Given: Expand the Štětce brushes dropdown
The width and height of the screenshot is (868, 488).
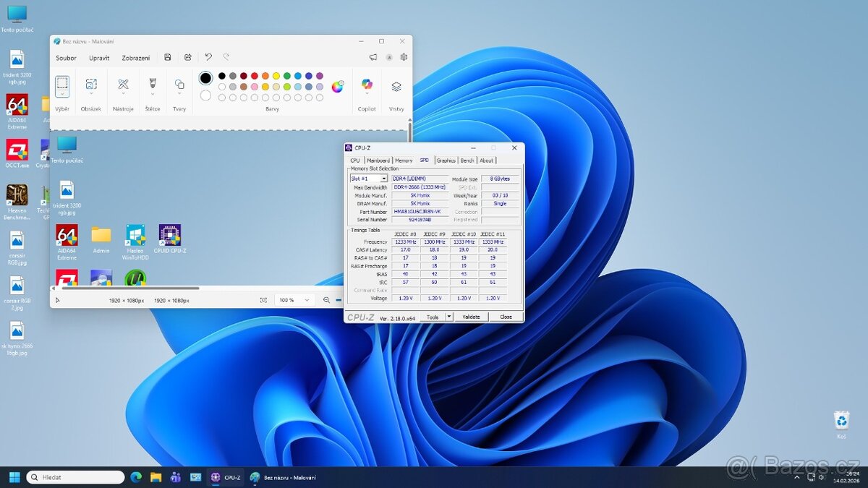Looking at the screenshot, I should coord(152,93).
